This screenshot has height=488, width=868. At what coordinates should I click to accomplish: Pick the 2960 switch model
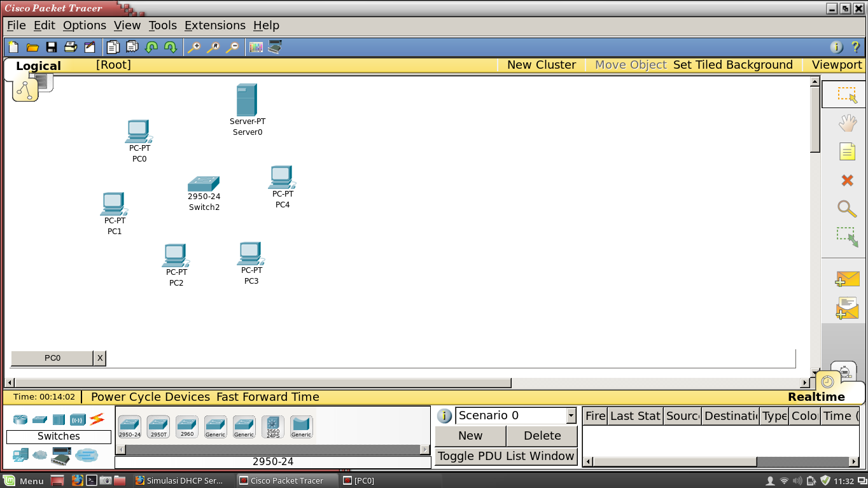tap(187, 427)
